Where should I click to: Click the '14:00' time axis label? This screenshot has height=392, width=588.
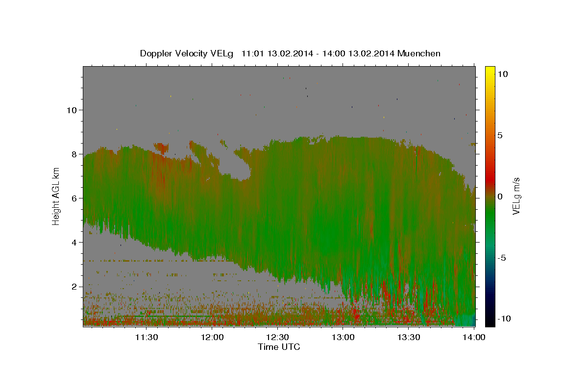click(474, 337)
